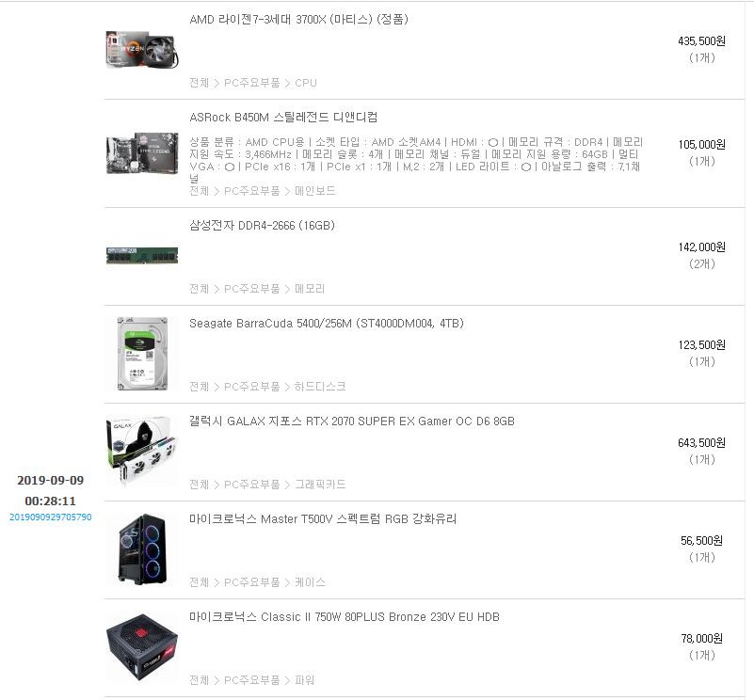
Task: Open the Seagate BarraCuda hard drive image
Action: pos(142,354)
